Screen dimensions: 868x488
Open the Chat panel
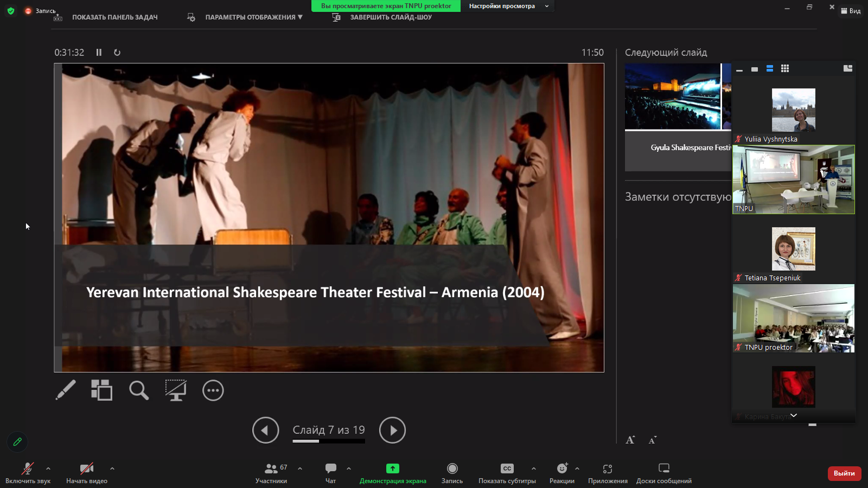(330, 468)
